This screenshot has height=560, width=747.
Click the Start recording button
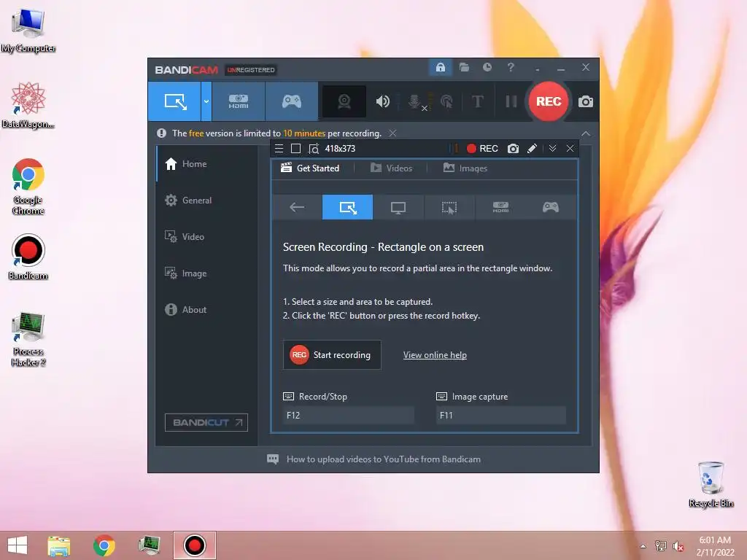332,355
